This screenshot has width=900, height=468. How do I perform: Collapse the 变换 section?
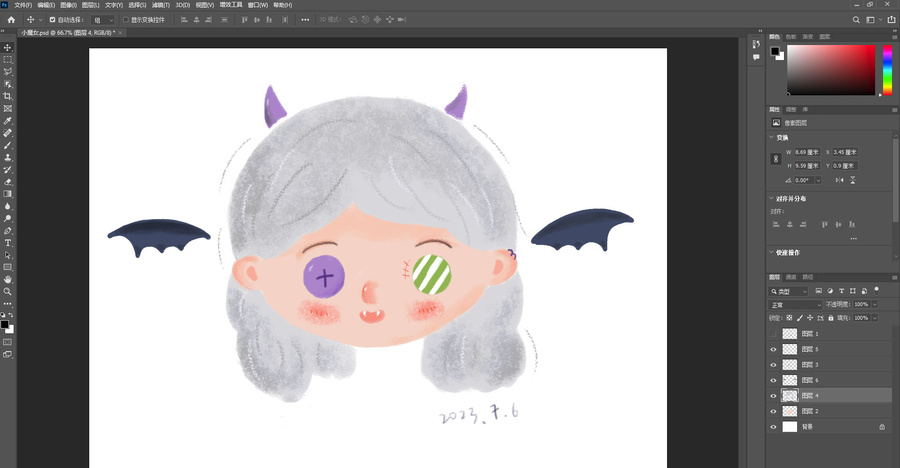(771, 138)
